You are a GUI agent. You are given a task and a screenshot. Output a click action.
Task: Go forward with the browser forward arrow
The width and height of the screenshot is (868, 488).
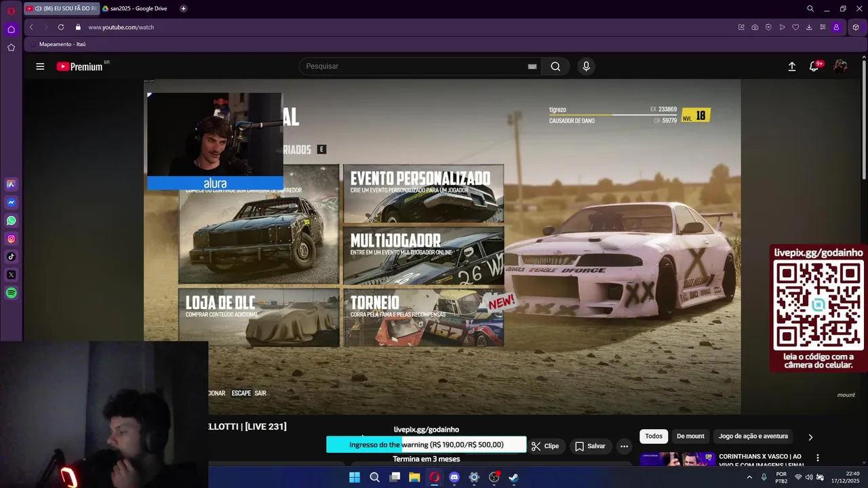46,27
